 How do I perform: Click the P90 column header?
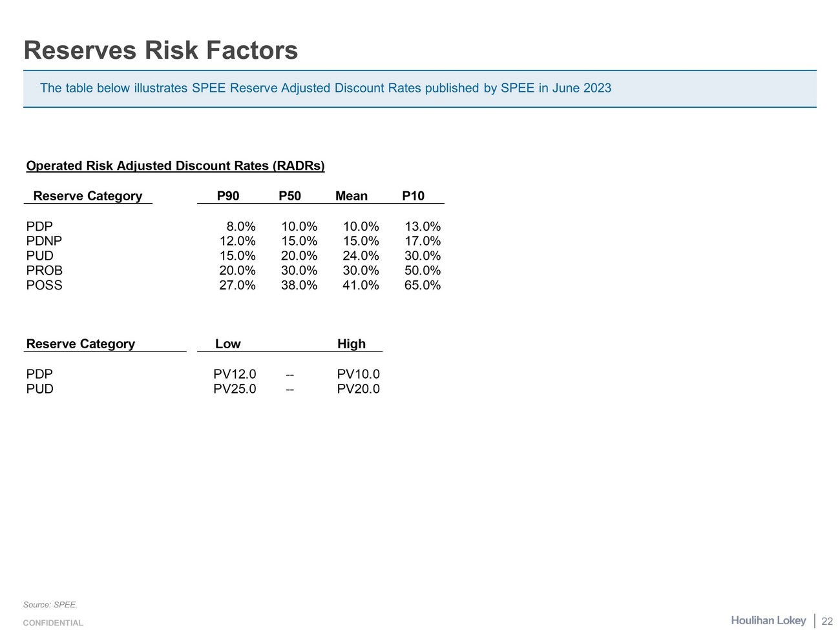[x=228, y=196]
